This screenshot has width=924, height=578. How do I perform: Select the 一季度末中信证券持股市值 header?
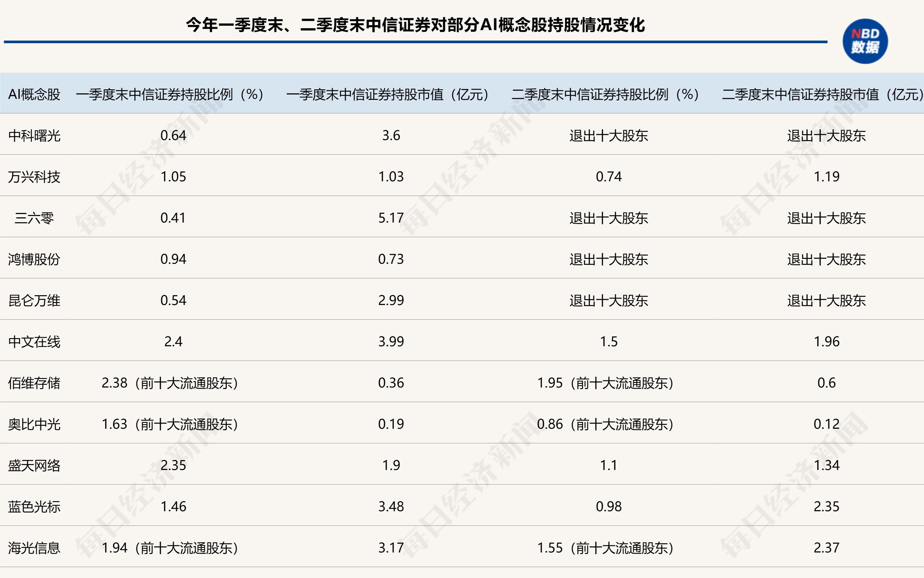click(388, 94)
